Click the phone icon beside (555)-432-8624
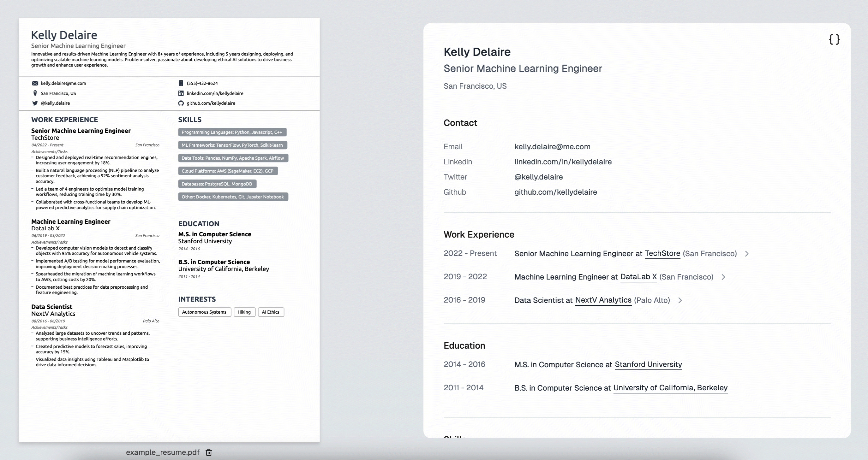868x460 pixels. [181, 83]
